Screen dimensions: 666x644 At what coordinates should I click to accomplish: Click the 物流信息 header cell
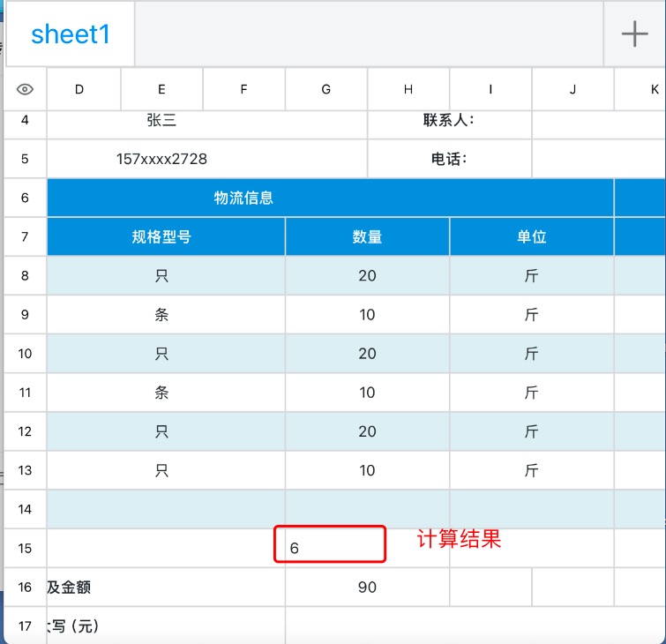click(331, 198)
